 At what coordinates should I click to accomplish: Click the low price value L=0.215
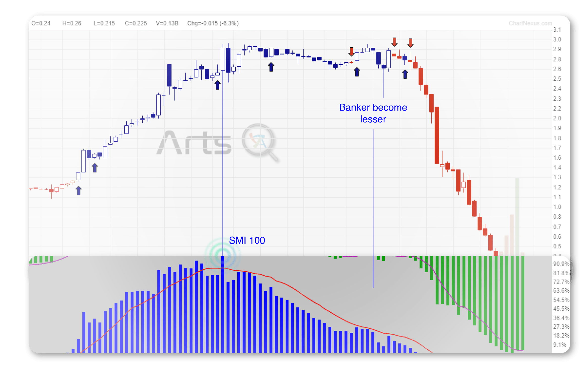104,23
